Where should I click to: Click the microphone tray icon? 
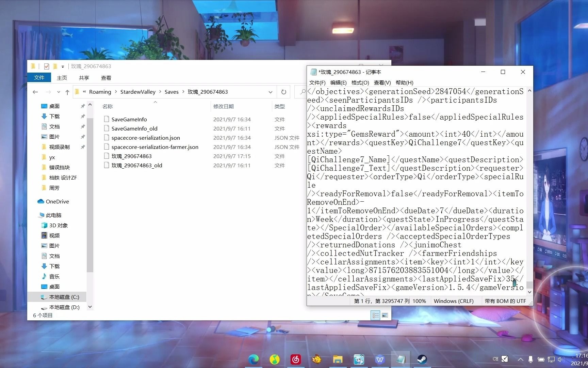[x=530, y=359]
